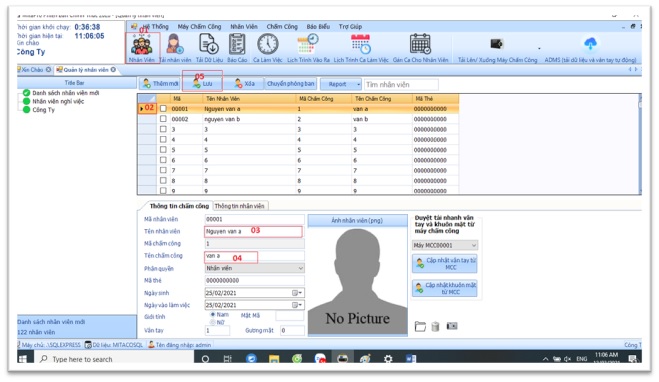Expand the Máy MCC00001 device dropdown

tap(473, 245)
